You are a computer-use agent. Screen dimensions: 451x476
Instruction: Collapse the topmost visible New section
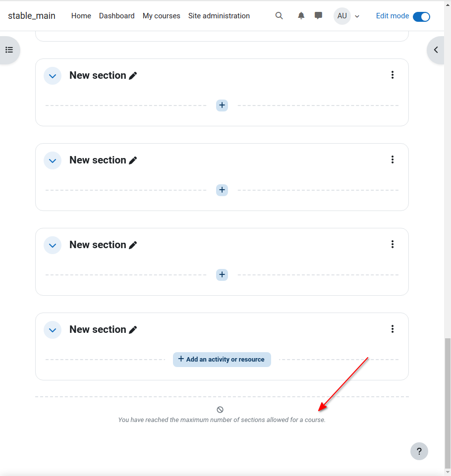click(53, 76)
